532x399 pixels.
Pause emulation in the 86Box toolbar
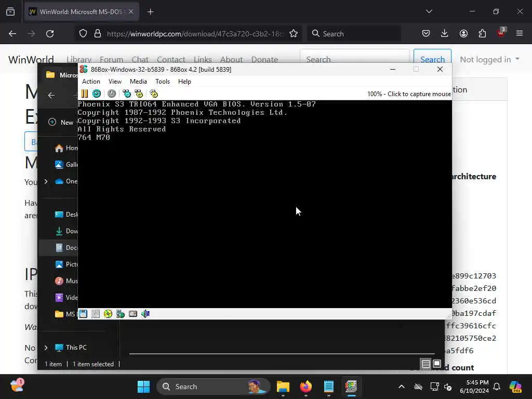pos(85,94)
